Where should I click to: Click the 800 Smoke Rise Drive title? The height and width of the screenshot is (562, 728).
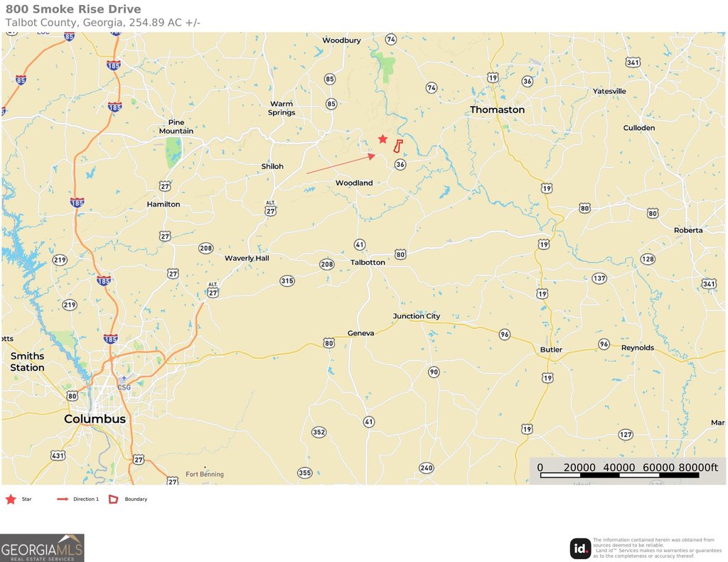[x=73, y=9]
